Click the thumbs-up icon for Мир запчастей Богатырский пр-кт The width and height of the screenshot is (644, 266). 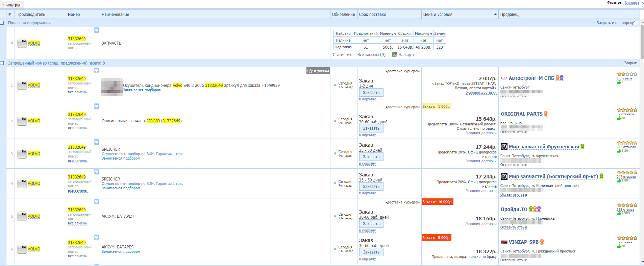[619, 180]
